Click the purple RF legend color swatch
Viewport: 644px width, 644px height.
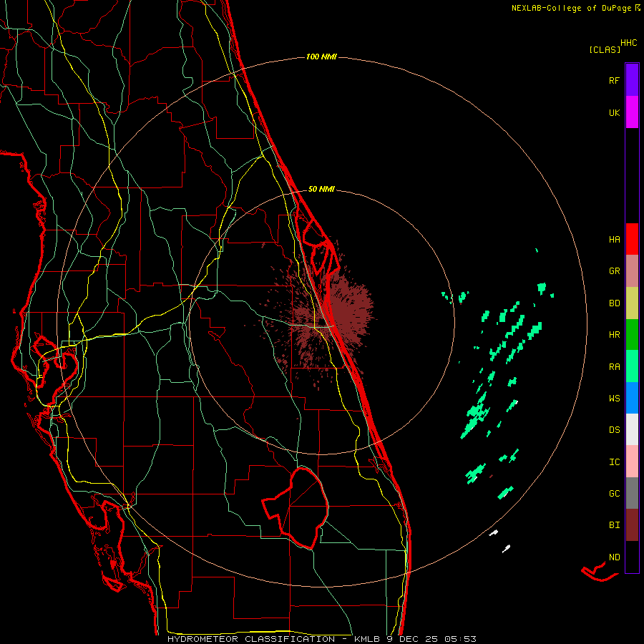(x=632, y=80)
